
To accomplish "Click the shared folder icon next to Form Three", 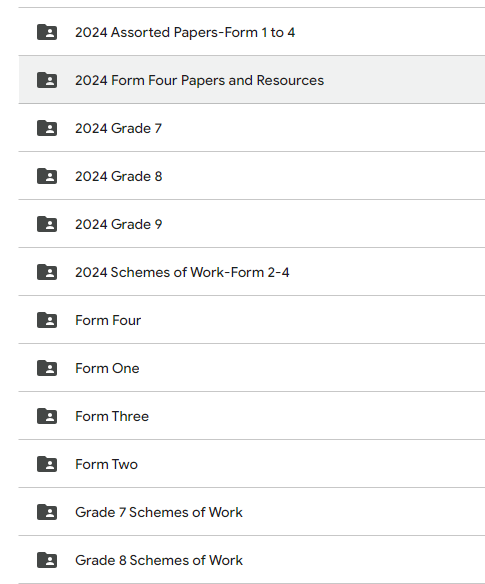I will [47, 416].
